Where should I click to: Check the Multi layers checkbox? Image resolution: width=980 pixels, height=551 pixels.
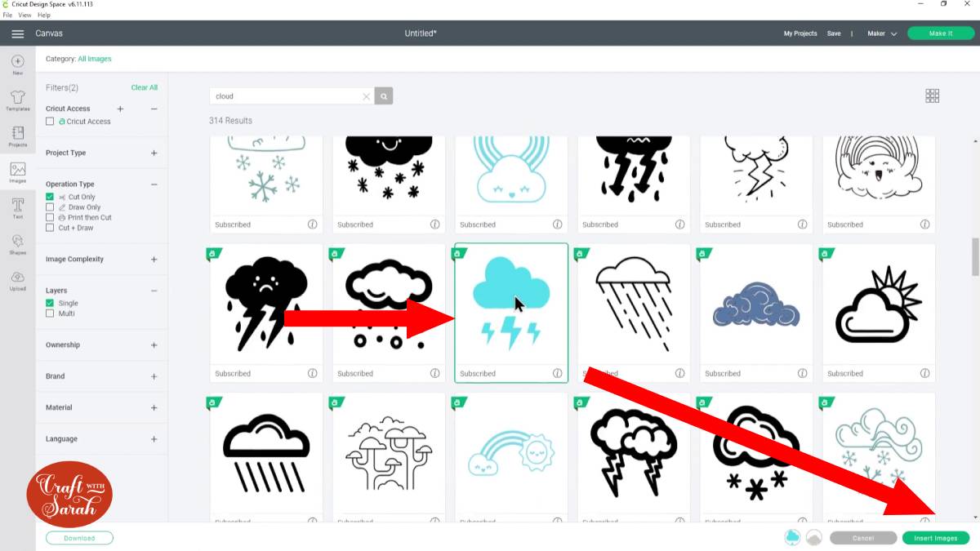pyautogui.click(x=50, y=313)
